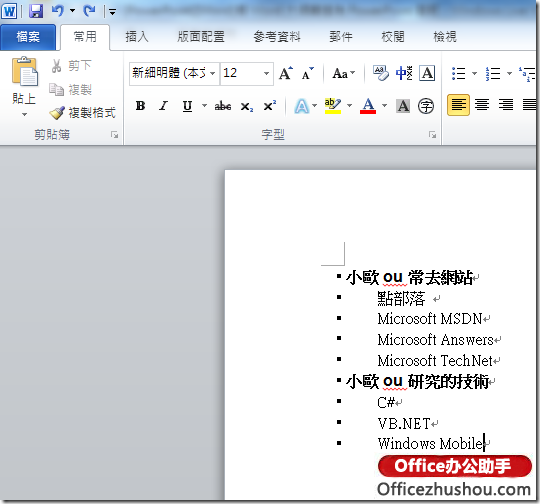Open the 字型 font dialog launcher
This screenshot has width=540, height=504.
[x=433, y=135]
